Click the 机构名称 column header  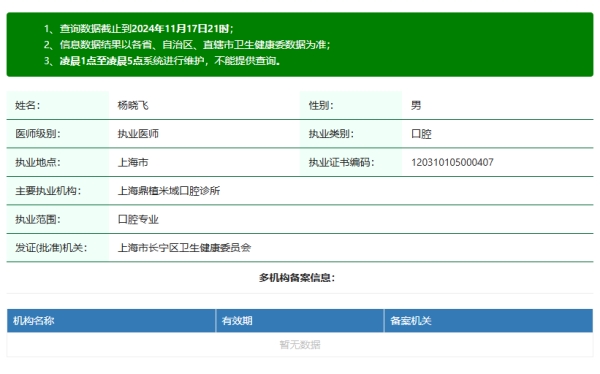tap(111, 321)
